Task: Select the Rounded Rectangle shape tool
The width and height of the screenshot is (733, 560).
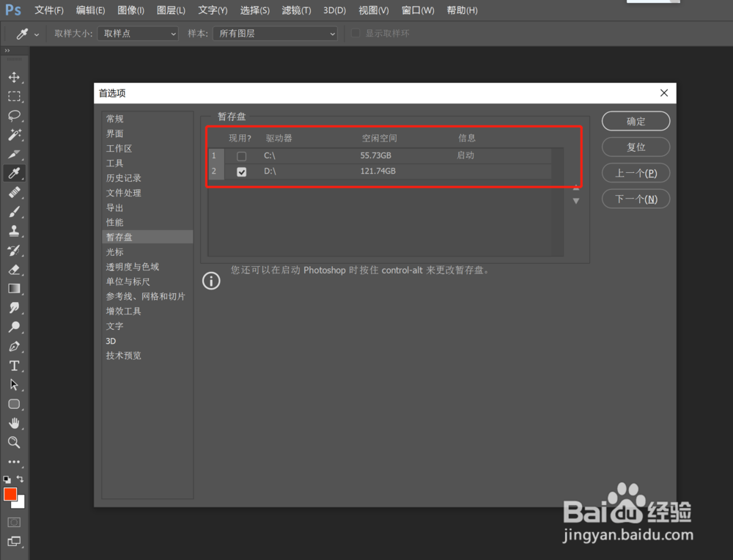Action: tap(14, 404)
